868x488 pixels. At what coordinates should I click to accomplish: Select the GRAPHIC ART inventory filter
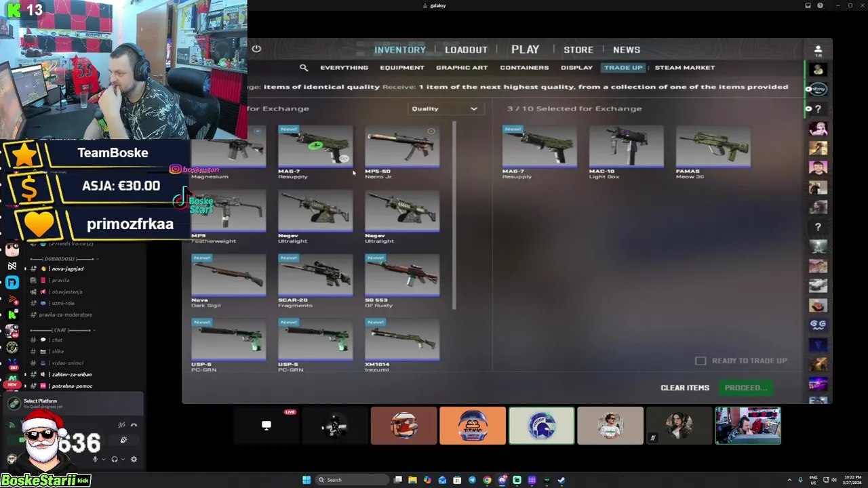pos(462,68)
